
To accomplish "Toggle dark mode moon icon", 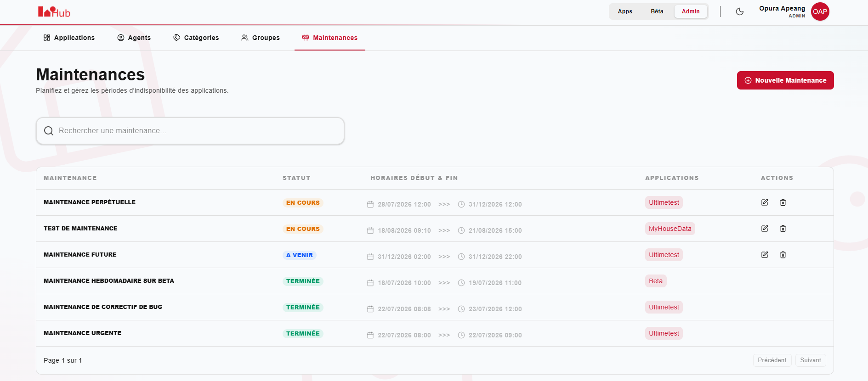I will click(740, 11).
